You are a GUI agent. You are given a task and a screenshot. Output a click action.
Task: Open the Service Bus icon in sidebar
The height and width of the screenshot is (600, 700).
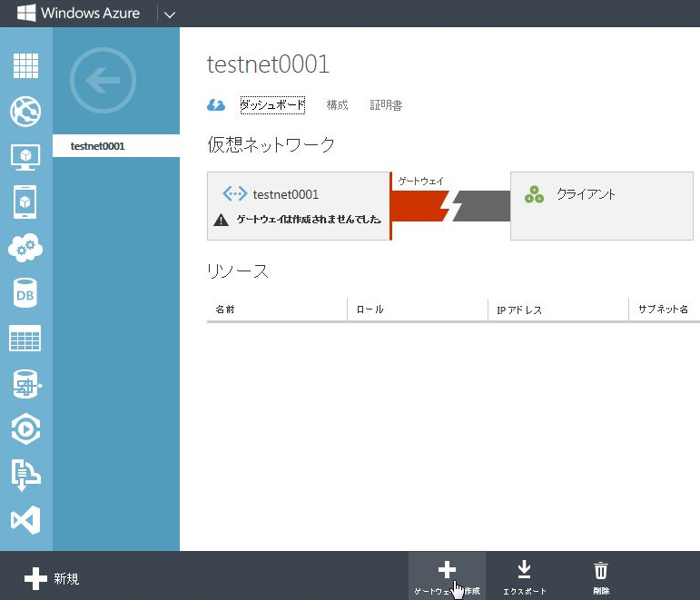[x=25, y=475]
